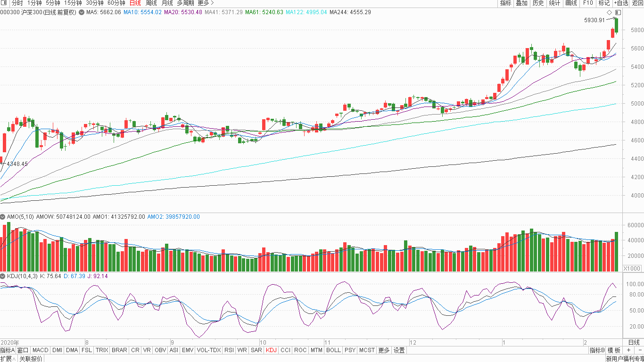644x362 pixels.
Task: Select the 60分钟 period
Action: pos(116,3)
